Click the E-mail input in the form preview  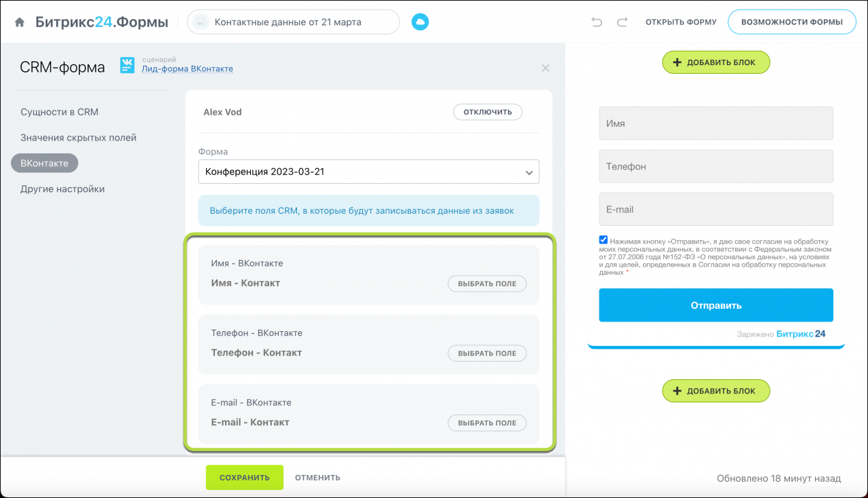point(716,210)
